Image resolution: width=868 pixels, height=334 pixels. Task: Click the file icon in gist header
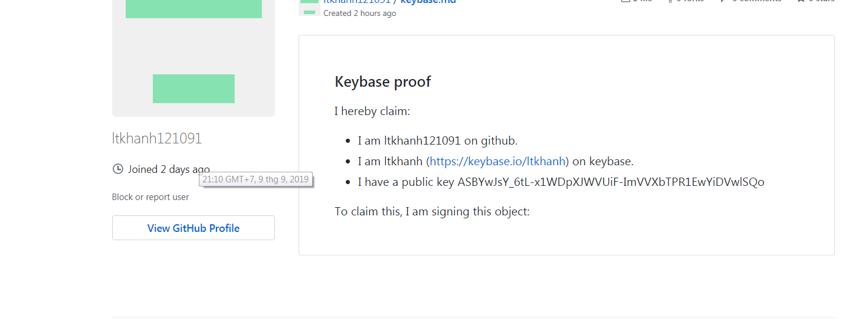pyautogui.click(x=625, y=1)
